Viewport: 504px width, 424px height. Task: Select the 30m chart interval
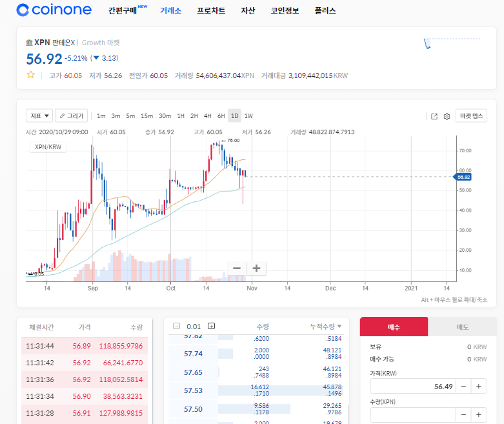[x=165, y=116]
